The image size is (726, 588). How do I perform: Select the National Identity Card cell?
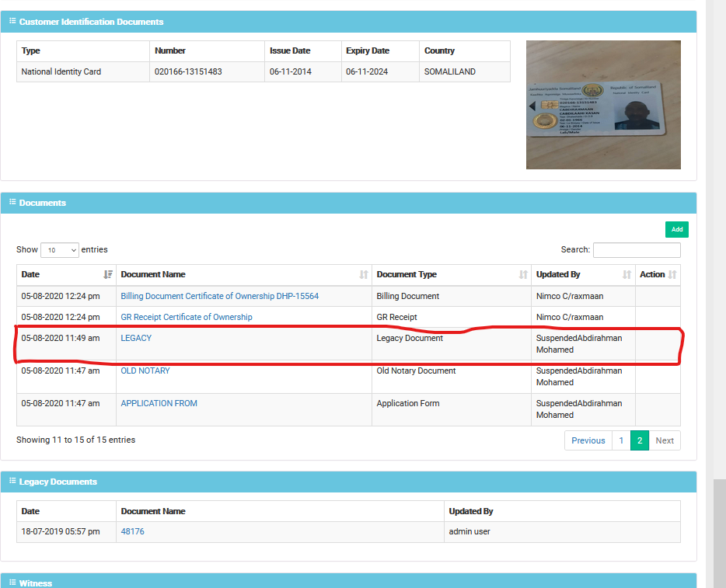tap(83, 71)
